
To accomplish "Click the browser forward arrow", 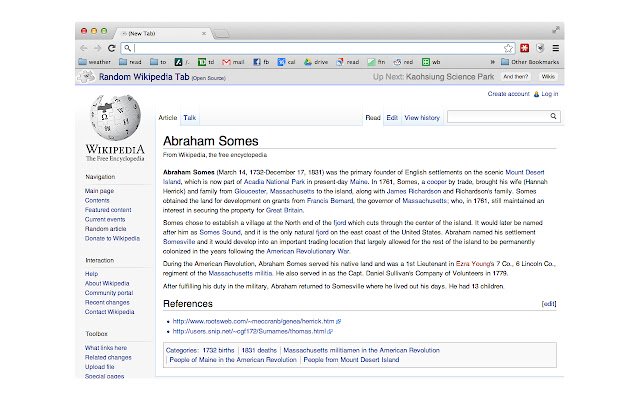I will click(x=97, y=48).
